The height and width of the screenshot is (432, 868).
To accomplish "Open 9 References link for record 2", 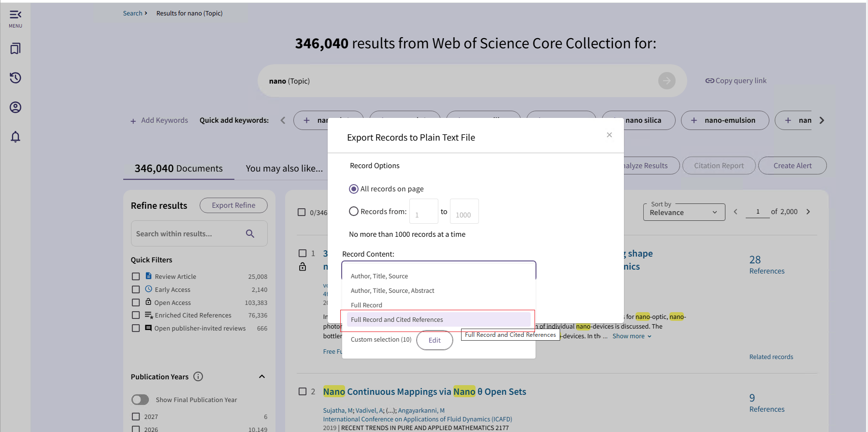I will tap(767, 403).
